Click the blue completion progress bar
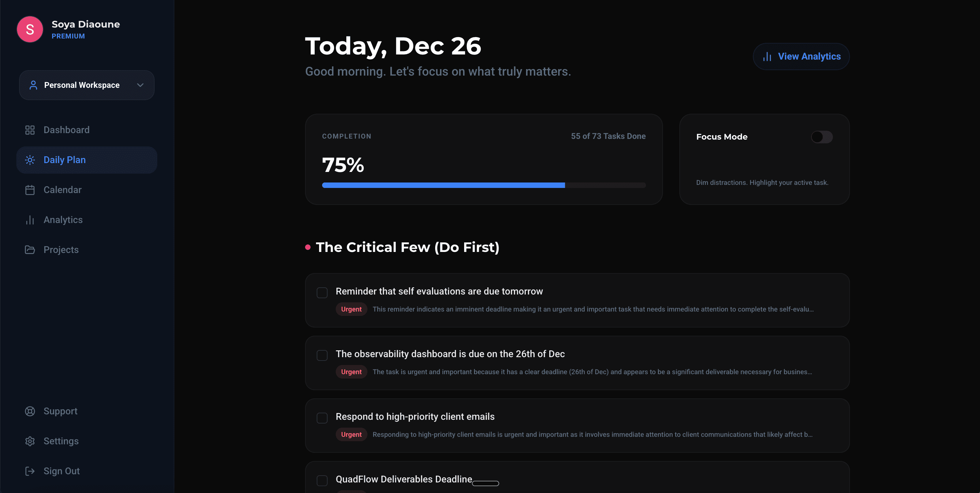The height and width of the screenshot is (493, 980). [443, 185]
